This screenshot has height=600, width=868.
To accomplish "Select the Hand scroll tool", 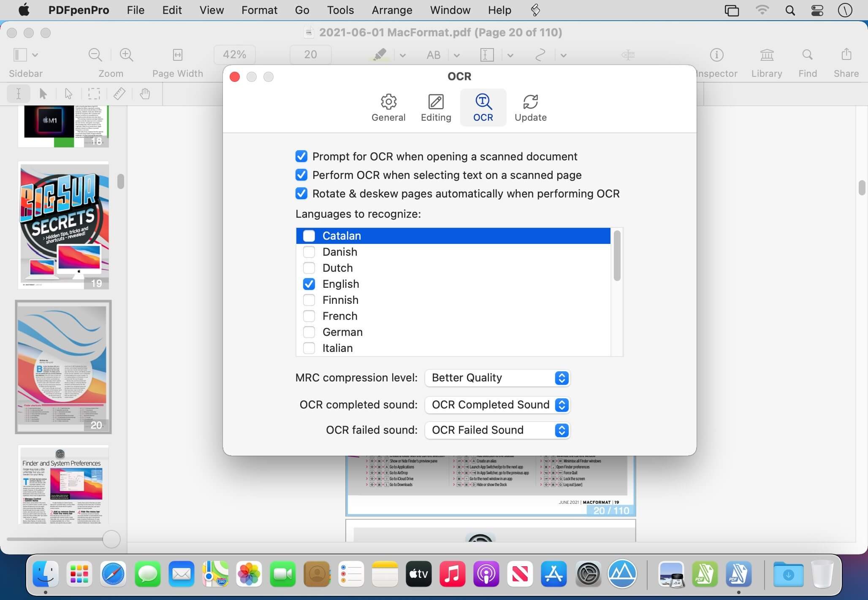I will click(145, 94).
